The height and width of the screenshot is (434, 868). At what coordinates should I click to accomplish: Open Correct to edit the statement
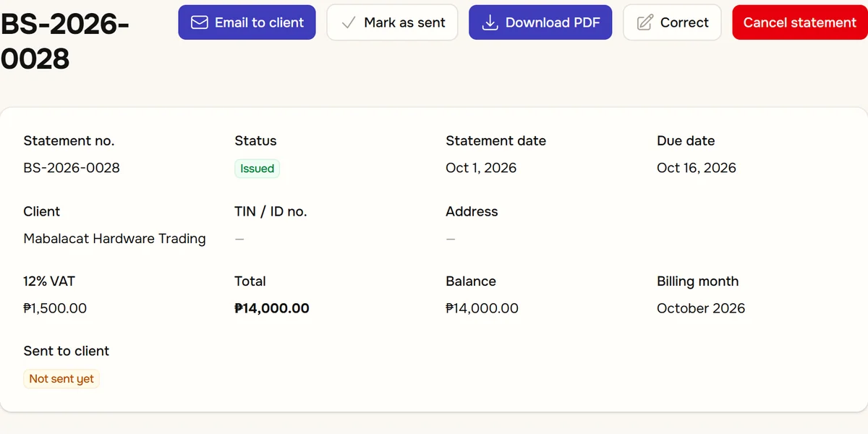coord(672,22)
